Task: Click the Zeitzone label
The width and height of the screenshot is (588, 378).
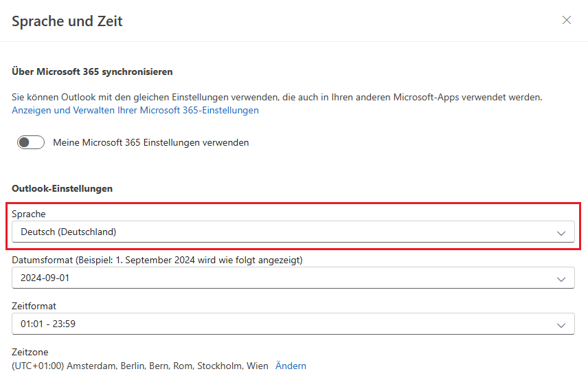Action: tap(30, 351)
